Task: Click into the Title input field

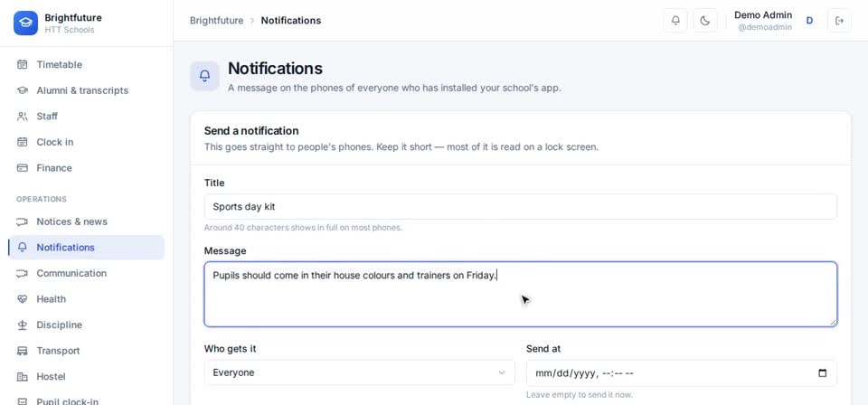Action: [521, 207]
